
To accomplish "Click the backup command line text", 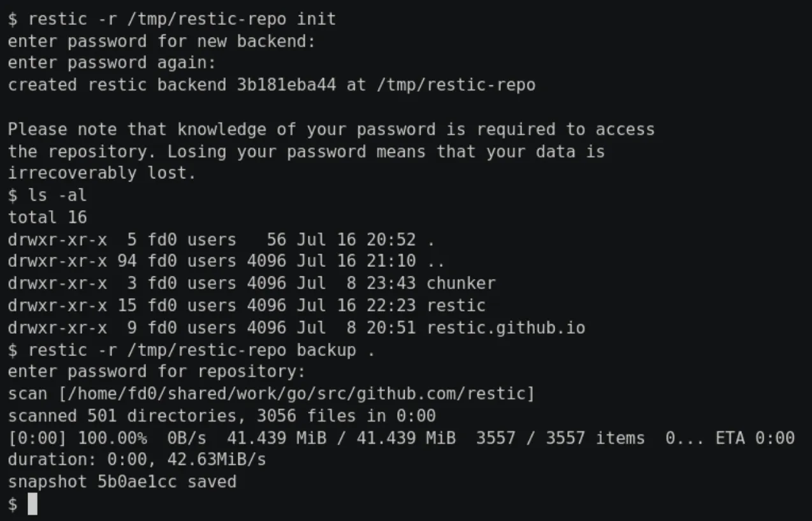I will click(x=201, y=350).
